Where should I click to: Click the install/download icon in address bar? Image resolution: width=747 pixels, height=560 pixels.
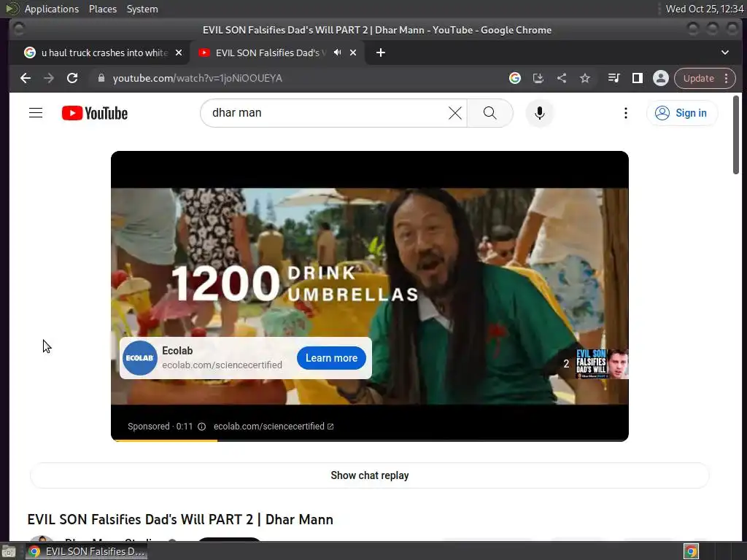click(538, 78)
